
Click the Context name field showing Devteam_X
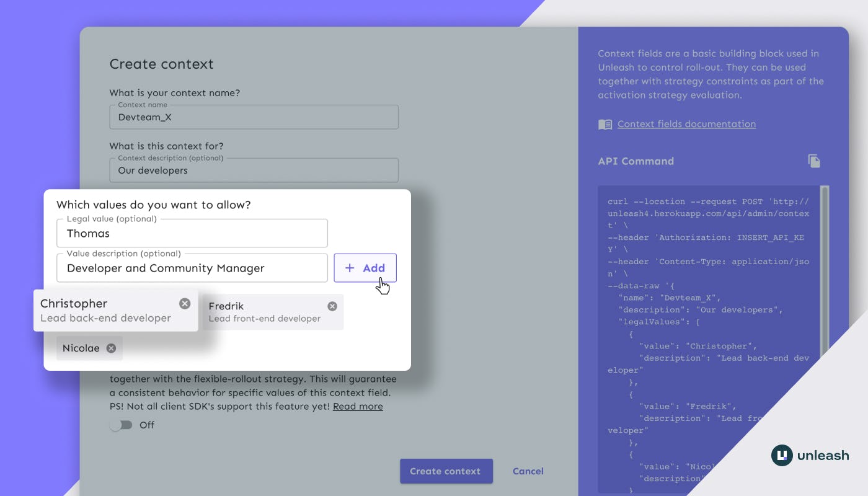pos(254,117)
